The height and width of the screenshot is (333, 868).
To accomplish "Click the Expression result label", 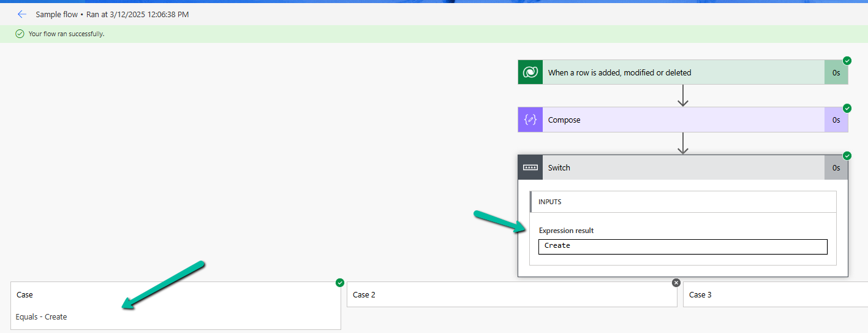I will [567, 231].
